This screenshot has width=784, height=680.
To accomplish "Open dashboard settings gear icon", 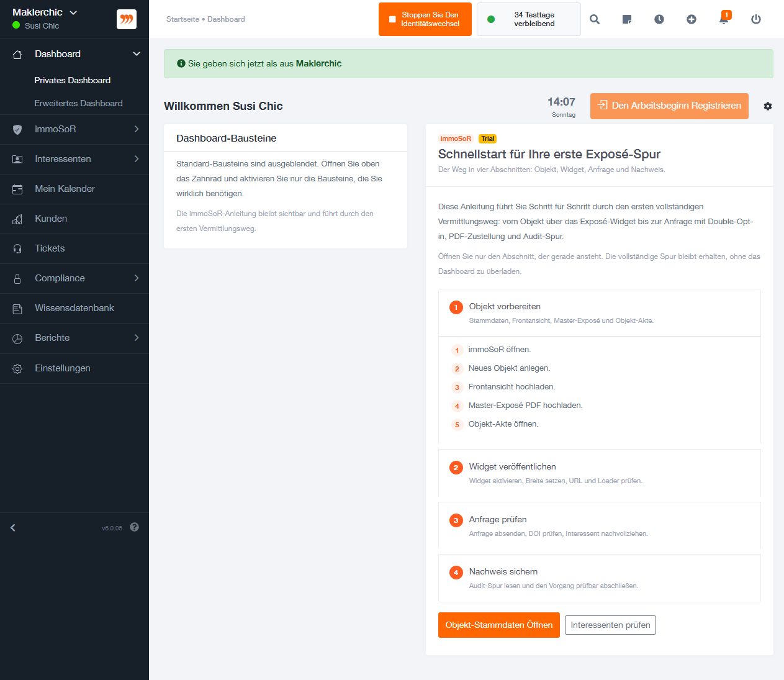I will coord(768,106).
